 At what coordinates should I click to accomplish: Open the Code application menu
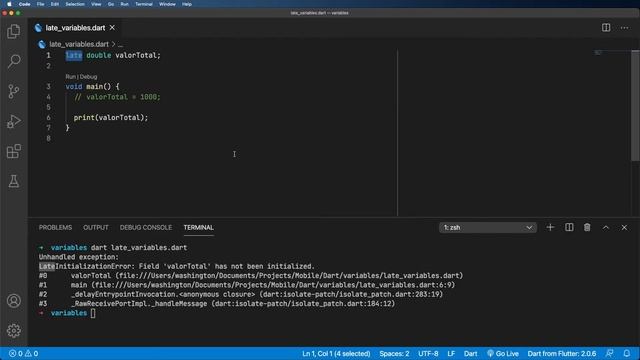24,4
